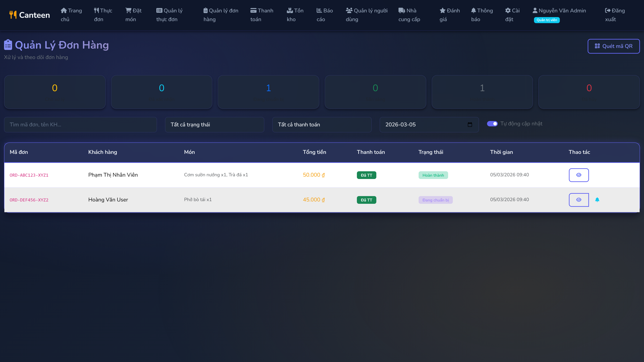Click Khách hàng column header
The width and height of the screenshot is (644, 362).
[102, 152]
